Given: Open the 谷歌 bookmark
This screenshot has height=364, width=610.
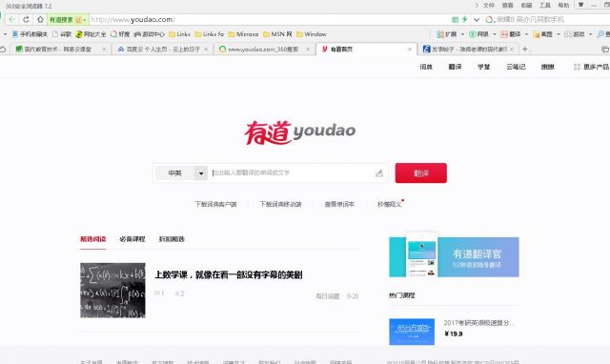Looking at the screenshot, I should point(62,34).
